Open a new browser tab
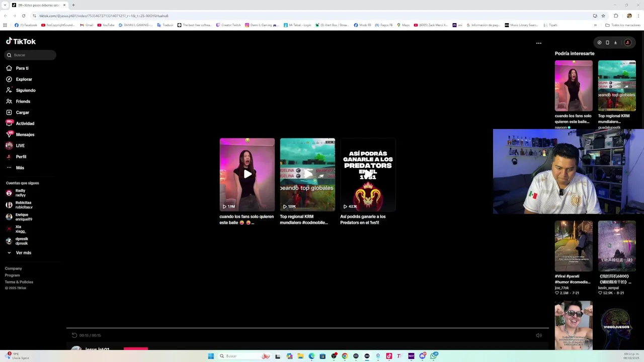Viewport: 644px width, 362px height. [x=73, y=5]
